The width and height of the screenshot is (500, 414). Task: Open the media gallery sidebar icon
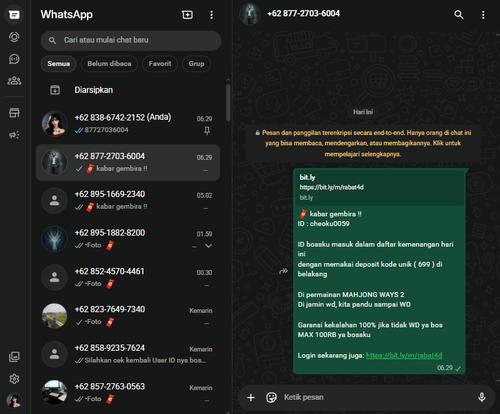[14, 357]
